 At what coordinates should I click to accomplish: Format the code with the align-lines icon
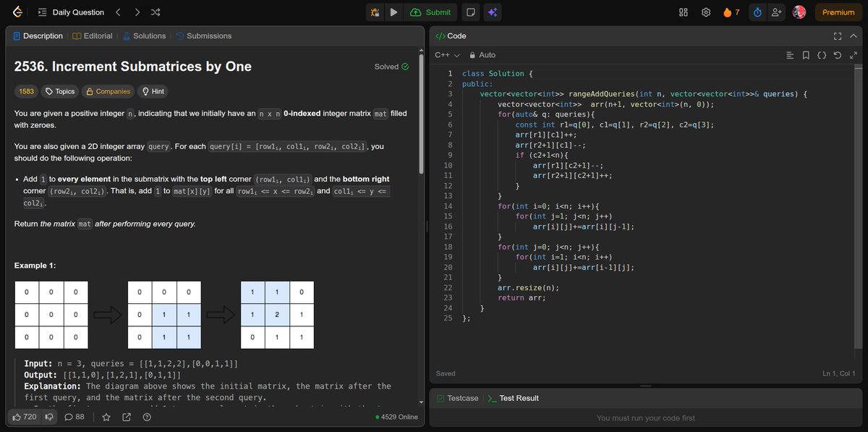790,54
